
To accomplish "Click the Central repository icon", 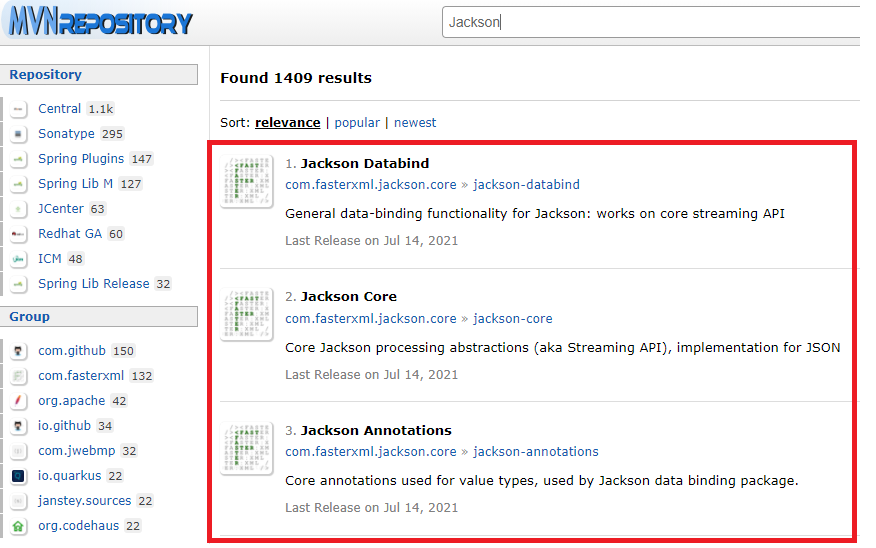I will coord(18,109).
